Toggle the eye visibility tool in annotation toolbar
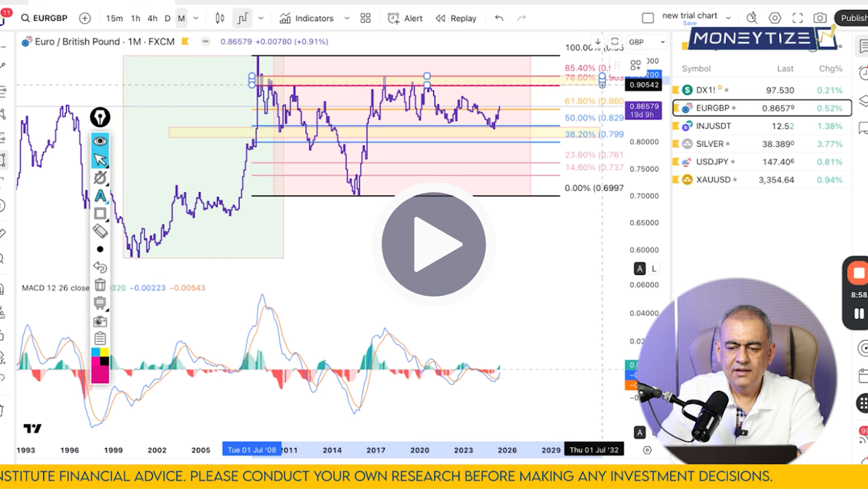The image size is (868, 489). [100, 141]
